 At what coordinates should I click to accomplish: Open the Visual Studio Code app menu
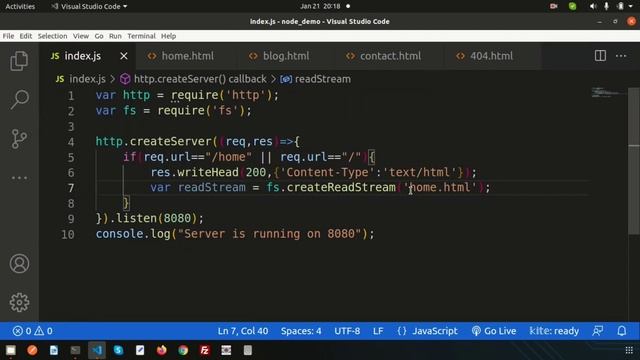(89, 6)
